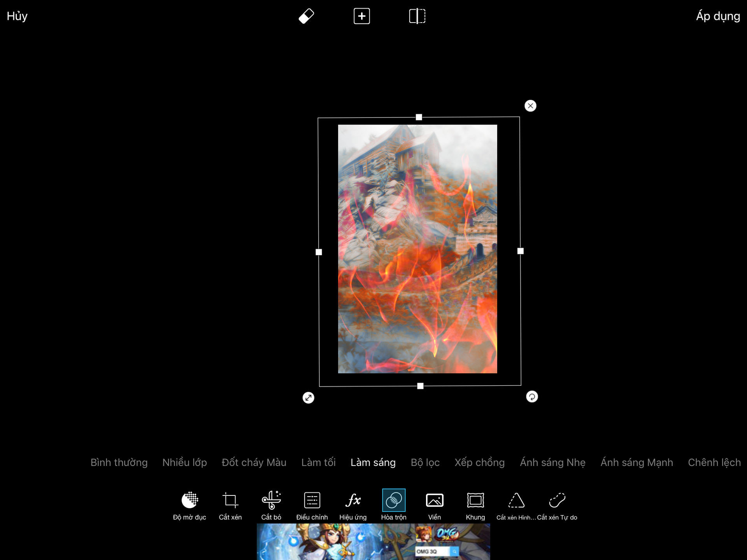This screenshot has height=560, width=747.
Task: Choose Ánh sáng Nhẹ blend mode
Action: (552, 462)
